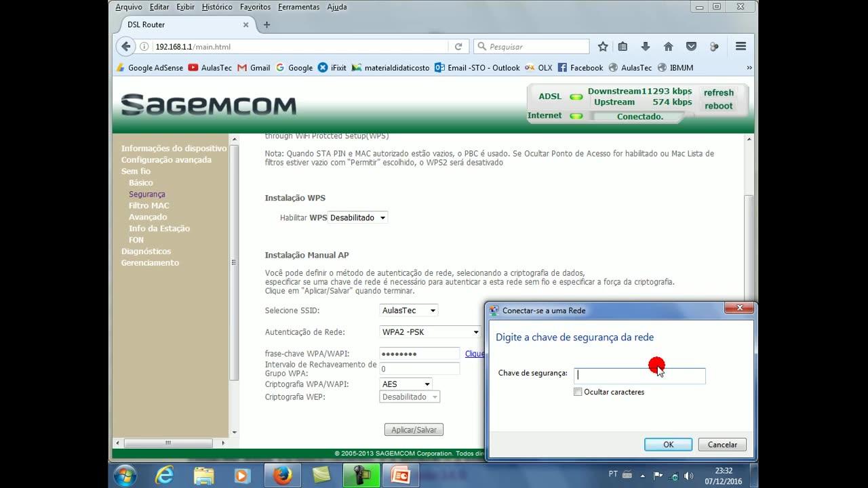868x488 pixels.
Task: Check Ocultar caracteres in the network dialog
Action: pyautogui.click(x=578, y=392)
